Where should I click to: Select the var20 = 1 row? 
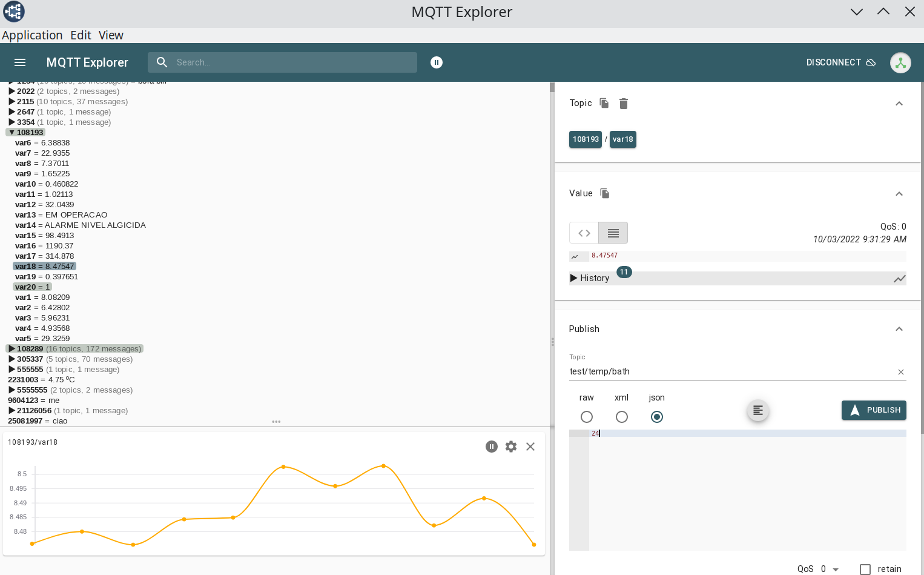click(x=32, y=287)
